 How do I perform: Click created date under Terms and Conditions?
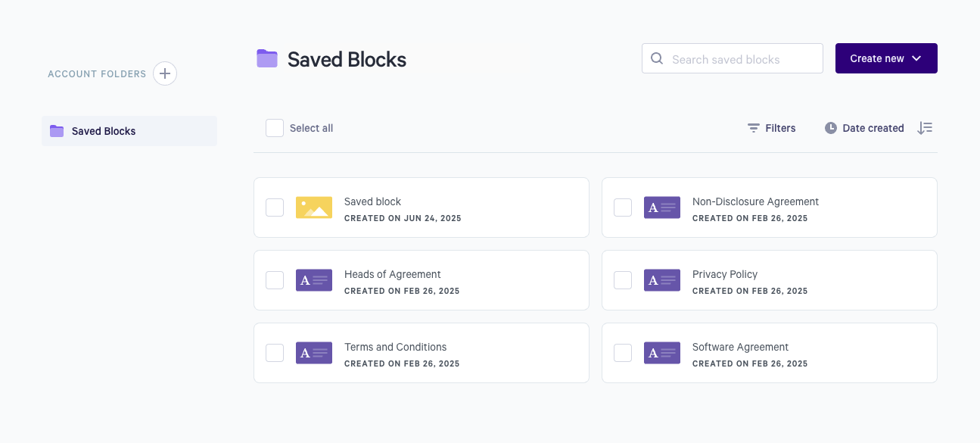[402, 363]
